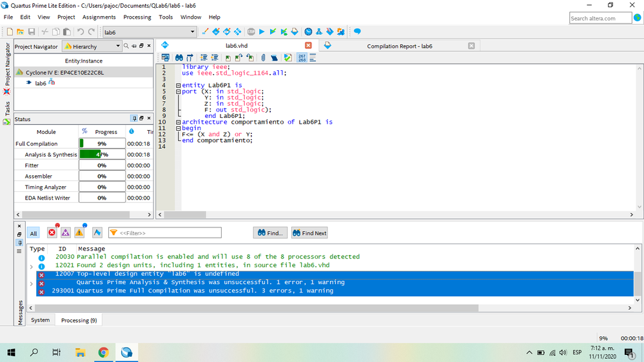The width and height of the screenshot is (644, 362).
Task: Open the Timing Analyzer clock icon
Action: click(308, 32)
